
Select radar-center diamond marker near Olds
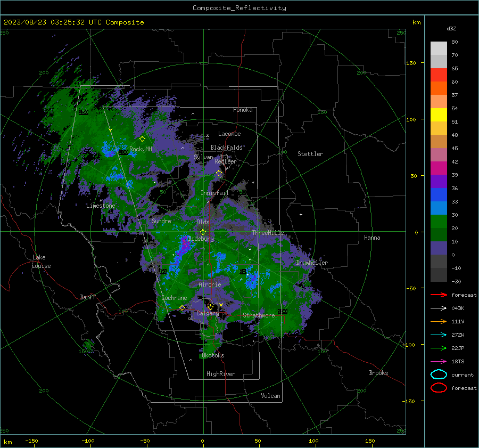pyautogui.click(x=203, y=232)
